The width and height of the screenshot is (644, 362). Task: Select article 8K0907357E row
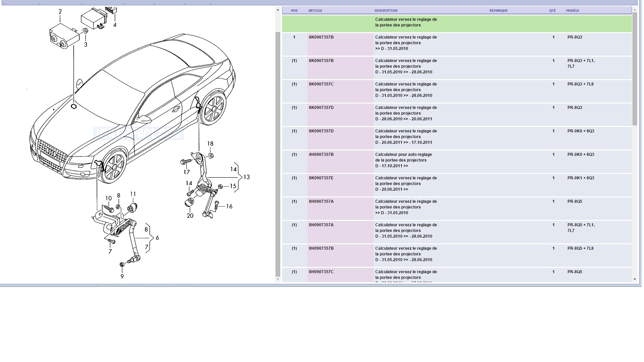click(x=321, y=178)
